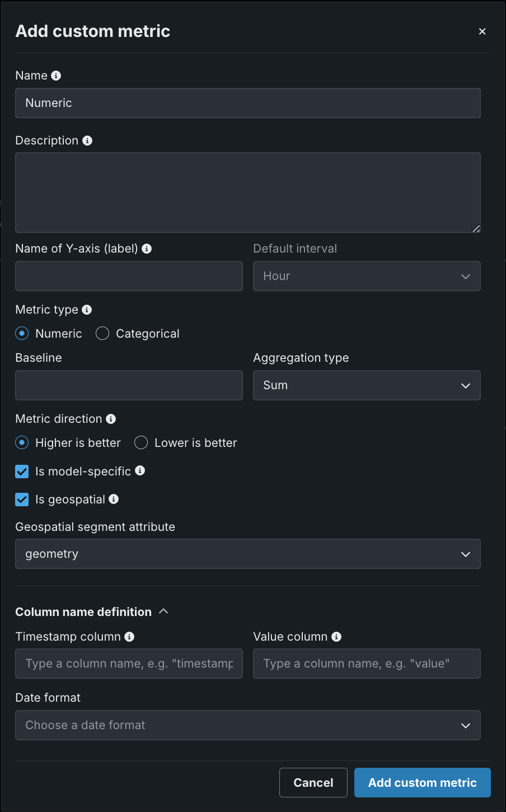Click the Metric type info icon
Viewport: 506px width, 812px height.
pos(87,310)
